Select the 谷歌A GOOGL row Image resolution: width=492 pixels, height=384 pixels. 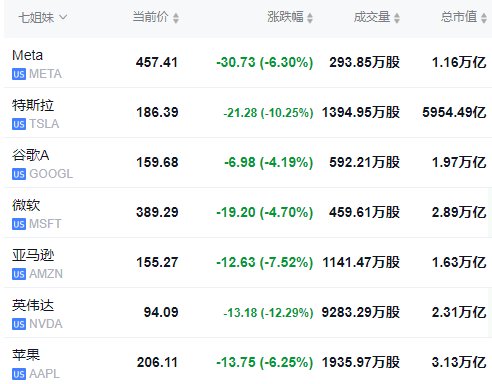pos(248,163)
